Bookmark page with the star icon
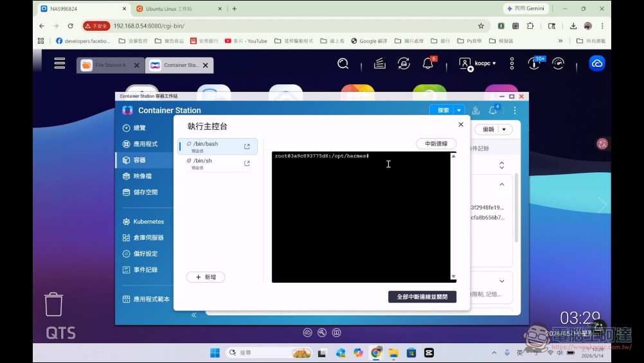 pos(481,26)
